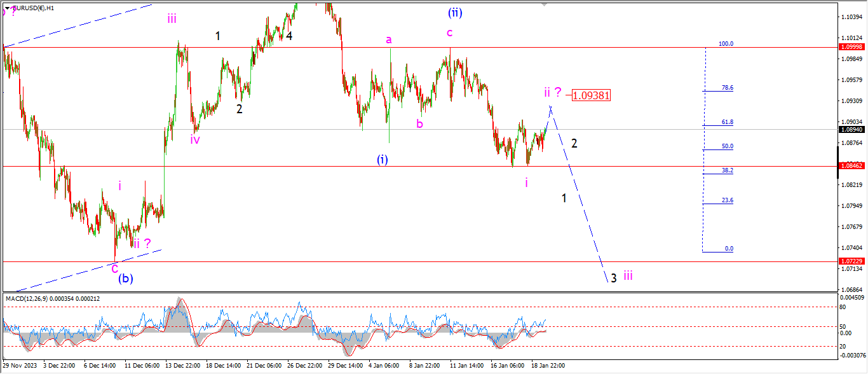Viewport: 868px width, 374px height.
Task: Click the MACD(12,26,9) indicator label
Action: pos(52,298)
